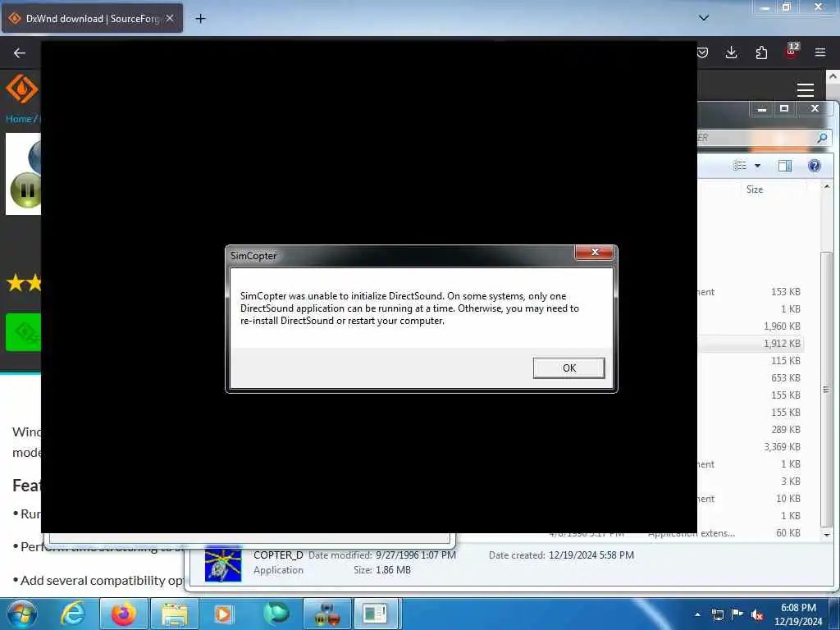840x630 pixels.
Task: Open Explorer Help
Action: (x=815, y=166)
